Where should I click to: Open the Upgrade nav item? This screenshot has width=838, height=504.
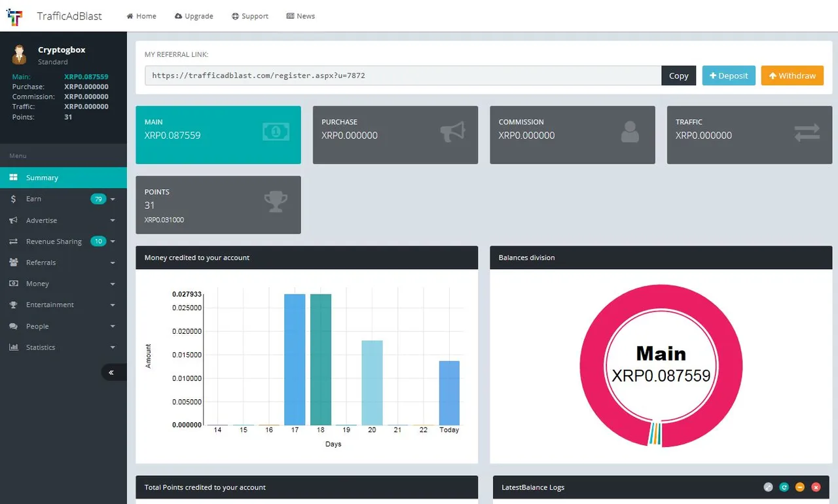point(194,16)
